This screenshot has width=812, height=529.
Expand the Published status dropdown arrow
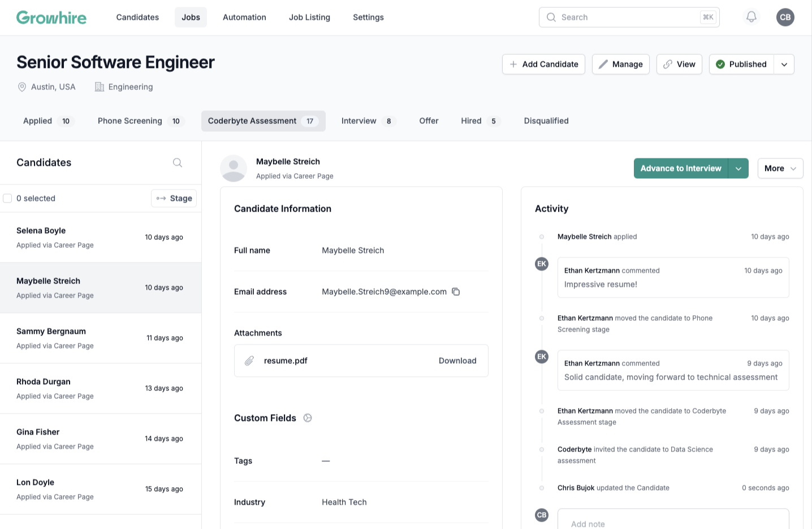click(784, 64)
